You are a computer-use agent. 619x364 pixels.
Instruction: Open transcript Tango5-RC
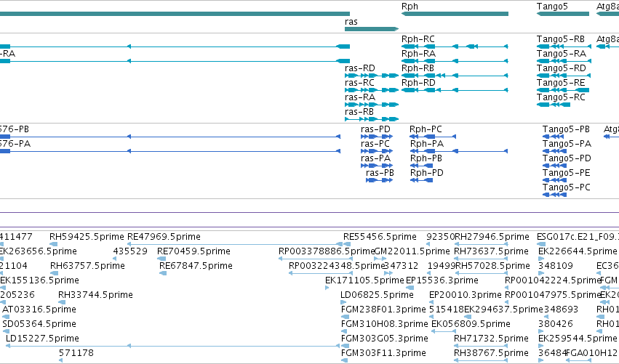click(561, 97)
